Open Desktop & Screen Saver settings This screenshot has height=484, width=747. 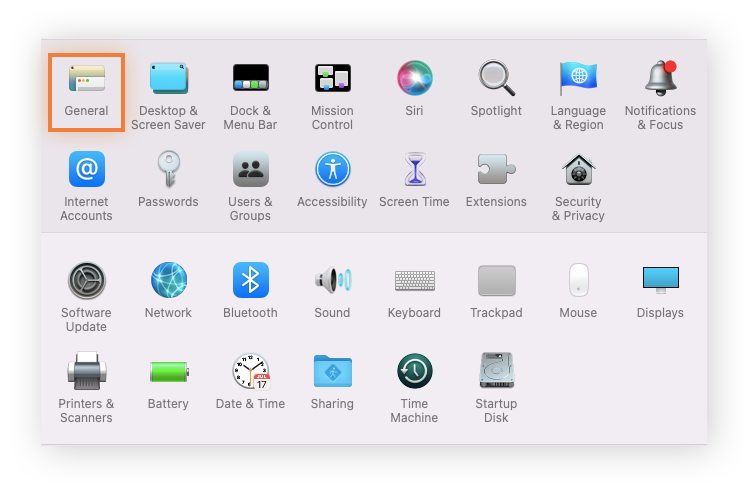168,79
